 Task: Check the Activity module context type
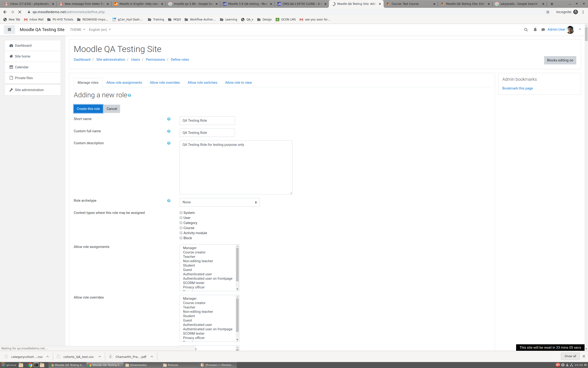[x=181, y=233]
